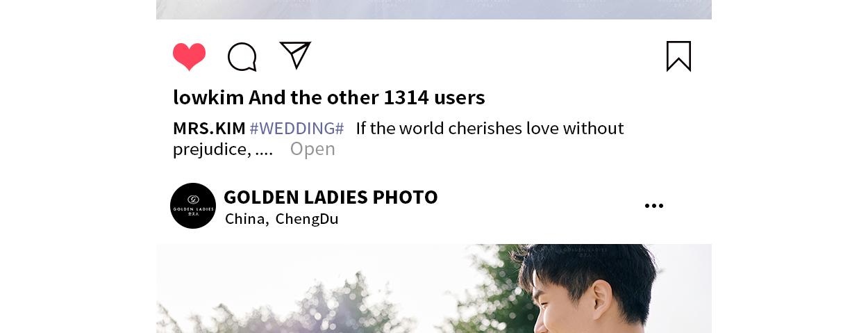The image size is (868, 333).
Task: Open the MRS.KIM caption author profile
Action: point(209,129)
